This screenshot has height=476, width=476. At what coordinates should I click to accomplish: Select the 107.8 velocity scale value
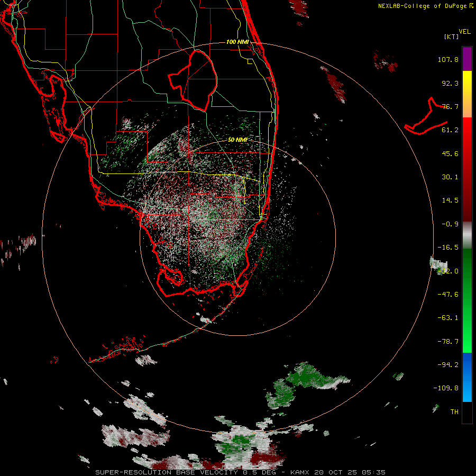[448, 59]
